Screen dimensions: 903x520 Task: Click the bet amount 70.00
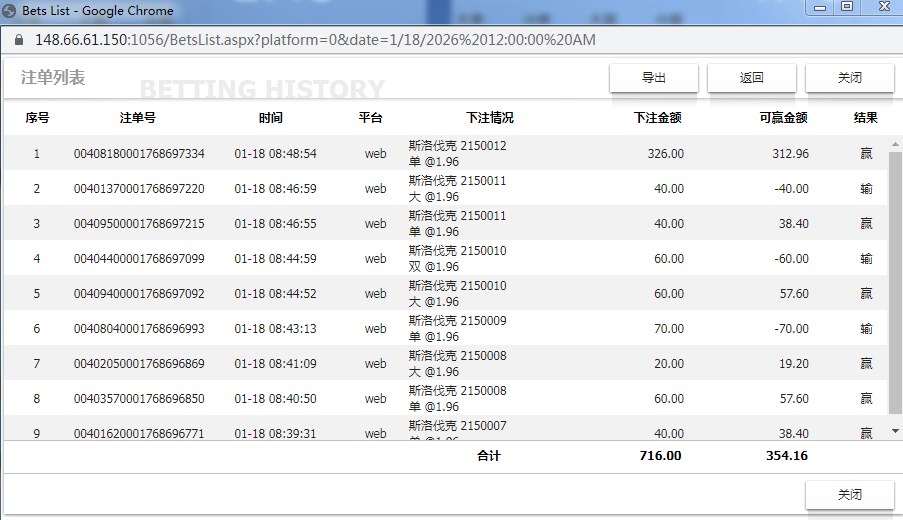(x=669, y=329)
